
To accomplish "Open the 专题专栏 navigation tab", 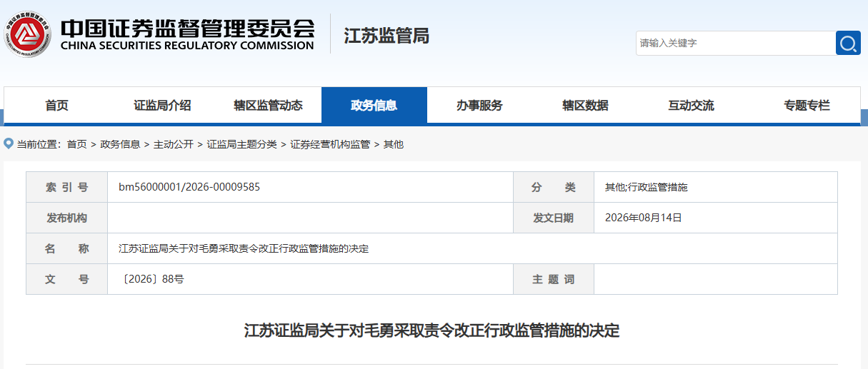I will [x=807, y=106].
